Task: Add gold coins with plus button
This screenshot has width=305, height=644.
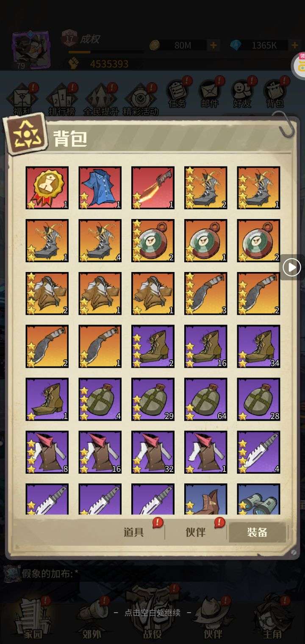Action: (213, 45)
